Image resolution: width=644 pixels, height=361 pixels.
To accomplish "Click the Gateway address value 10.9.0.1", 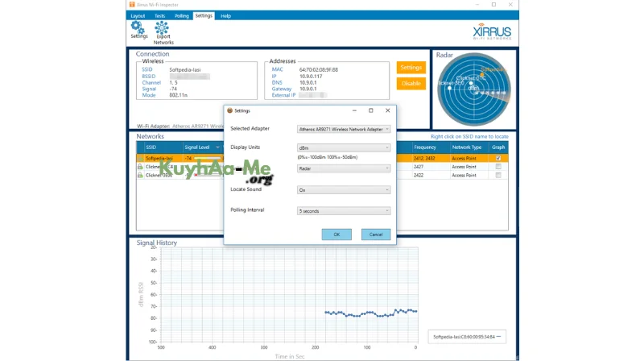I will point(308,89).
